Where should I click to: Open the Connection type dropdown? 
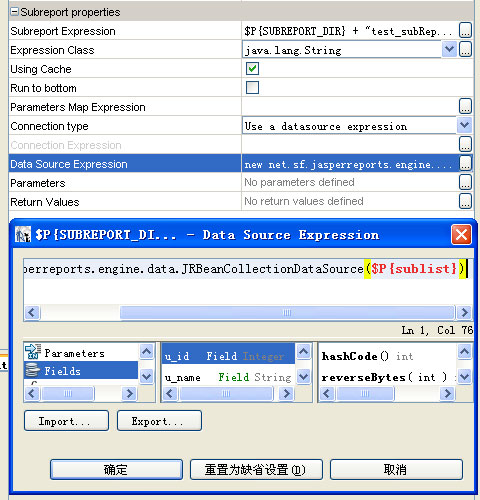tap(464, 126)
